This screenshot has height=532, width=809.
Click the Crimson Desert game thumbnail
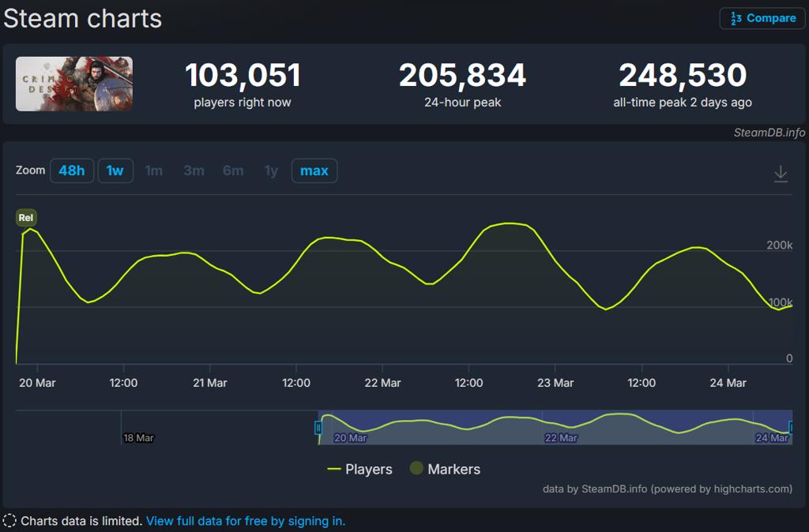(74, 84)
